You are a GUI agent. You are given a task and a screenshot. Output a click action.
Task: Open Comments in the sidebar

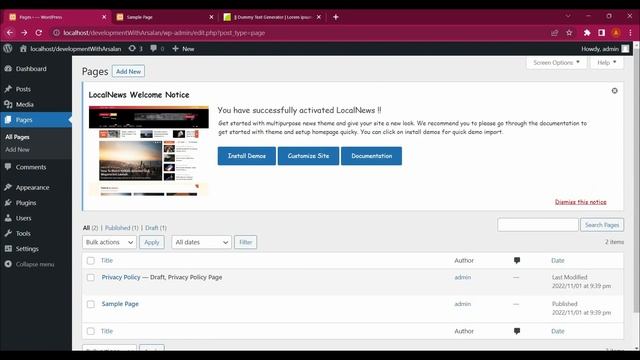tap(31, 167)
